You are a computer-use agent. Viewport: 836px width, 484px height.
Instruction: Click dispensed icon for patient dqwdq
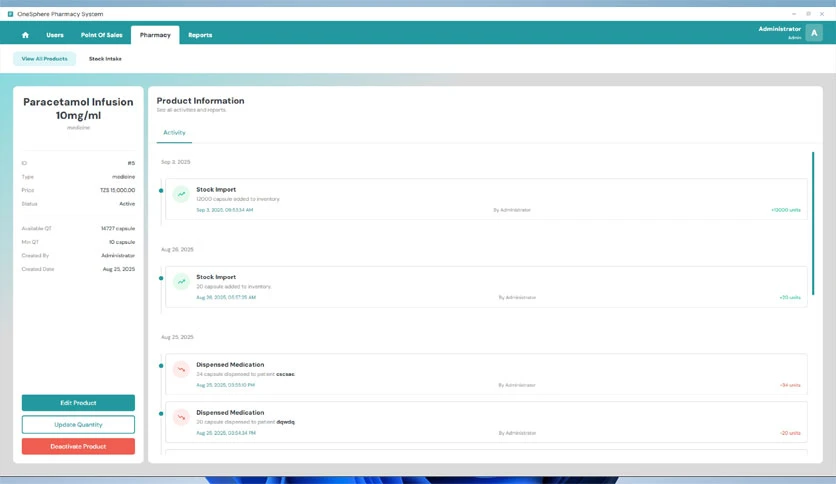(x=181, y=417)
